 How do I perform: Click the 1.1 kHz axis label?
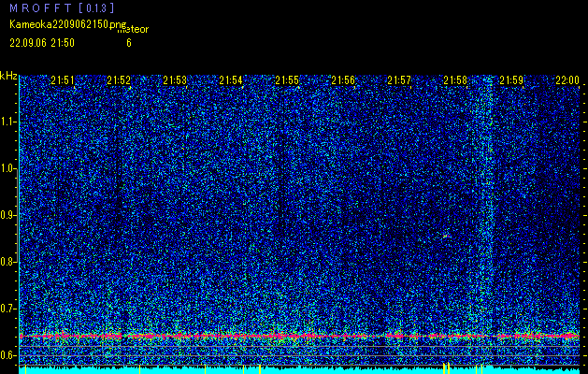[x=7, y=122]
